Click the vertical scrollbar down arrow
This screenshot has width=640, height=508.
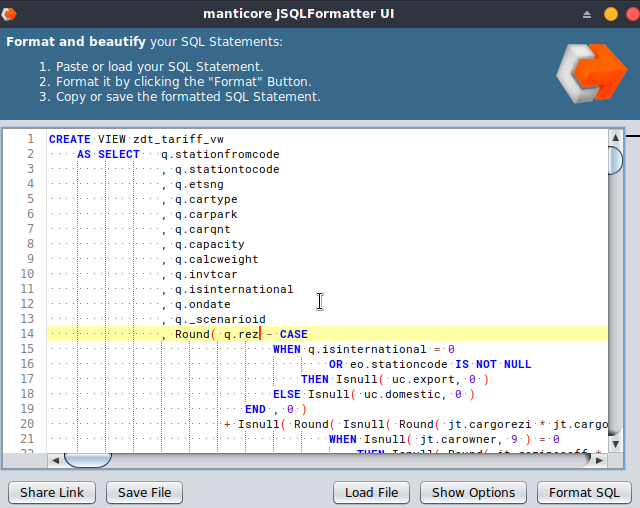616,444
